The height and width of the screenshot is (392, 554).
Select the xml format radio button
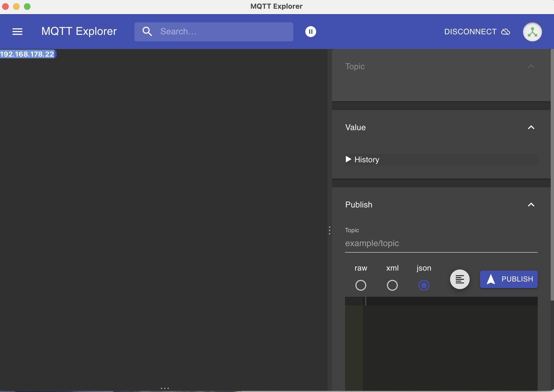pos(392,285)
